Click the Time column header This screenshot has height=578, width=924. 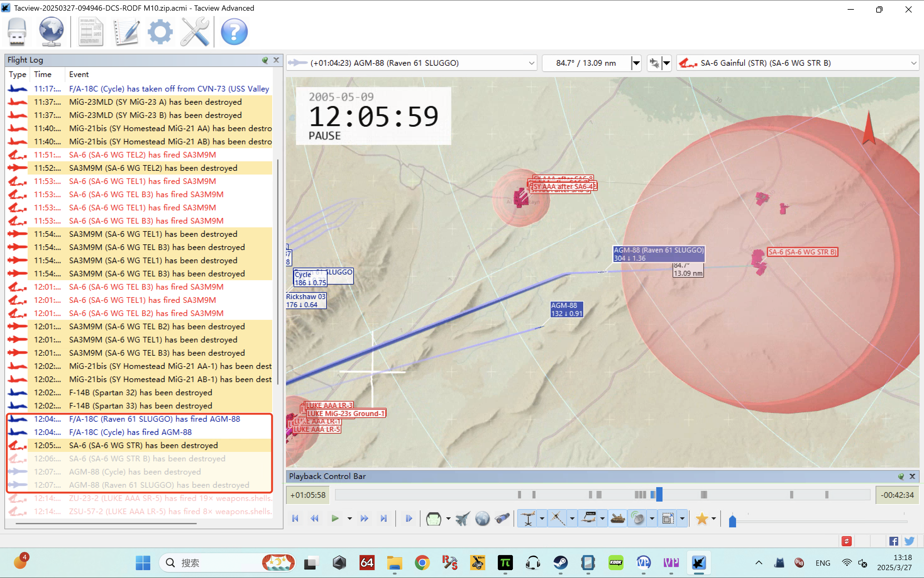tap(42, 74)
